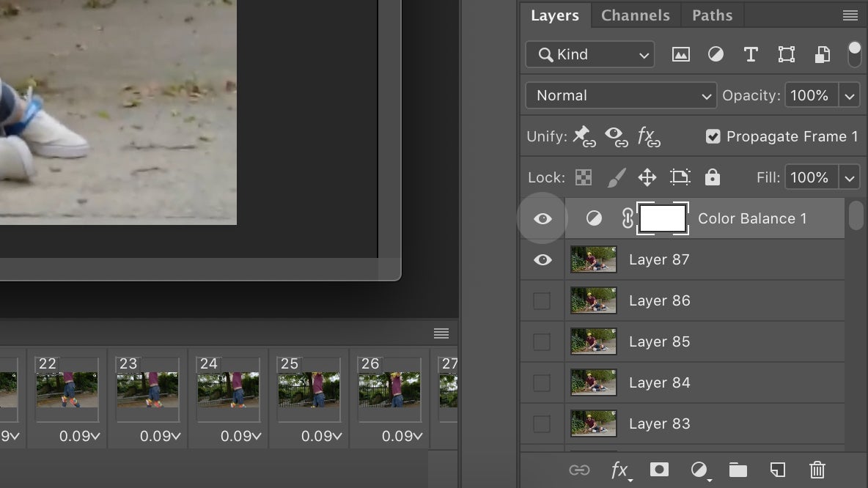Select frame 24 in the timeline
This screenshot has height=488, width=868.
point(228,390)
